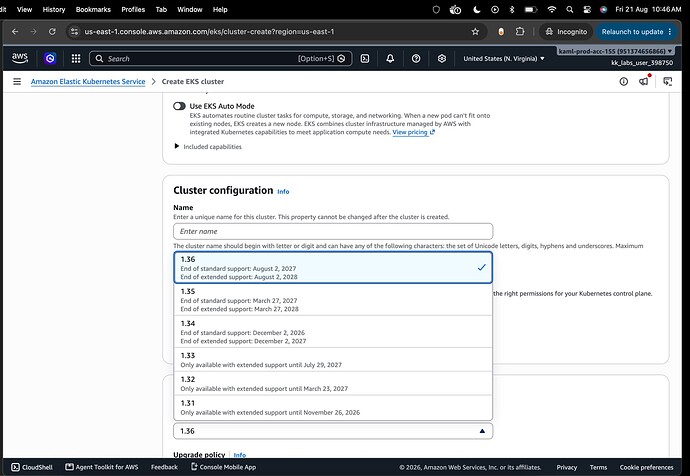Open the account menu kaml-prod-acc-155
This screenshot has width=690, height=476.
(615, 51)
